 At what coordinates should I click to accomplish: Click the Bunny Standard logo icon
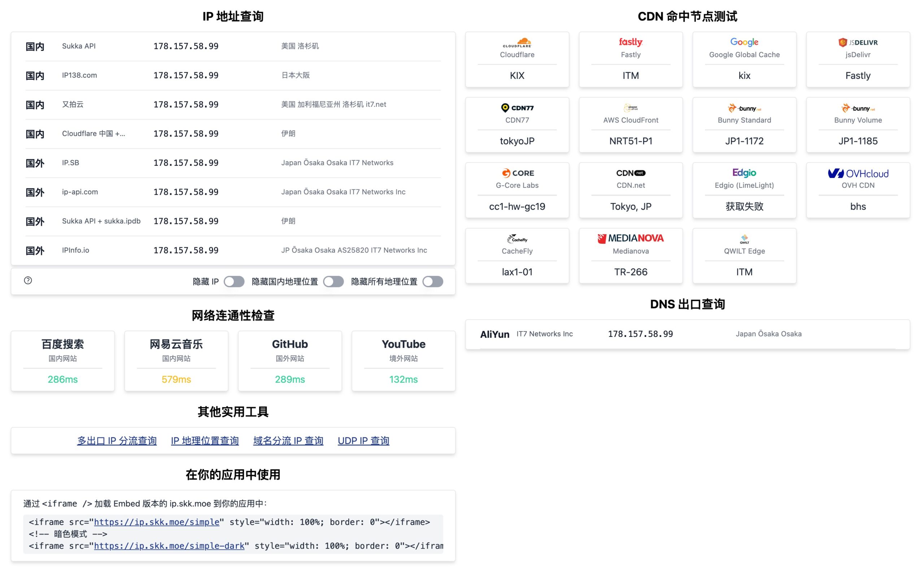(744, 108)
